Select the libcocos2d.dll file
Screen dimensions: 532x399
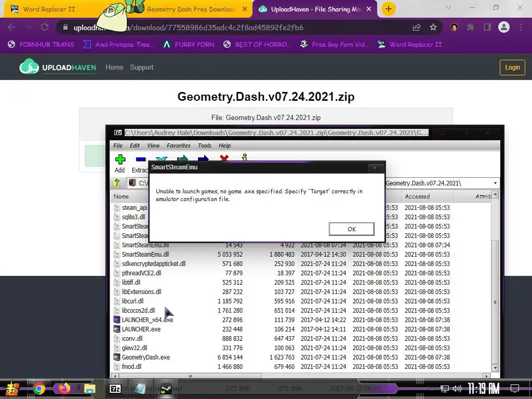(x=138, y=311)
